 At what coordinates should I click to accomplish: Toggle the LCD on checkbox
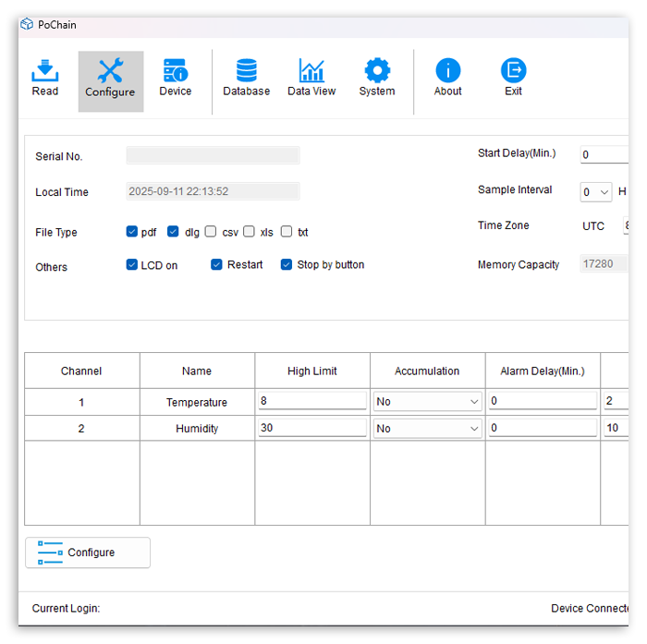132,265
